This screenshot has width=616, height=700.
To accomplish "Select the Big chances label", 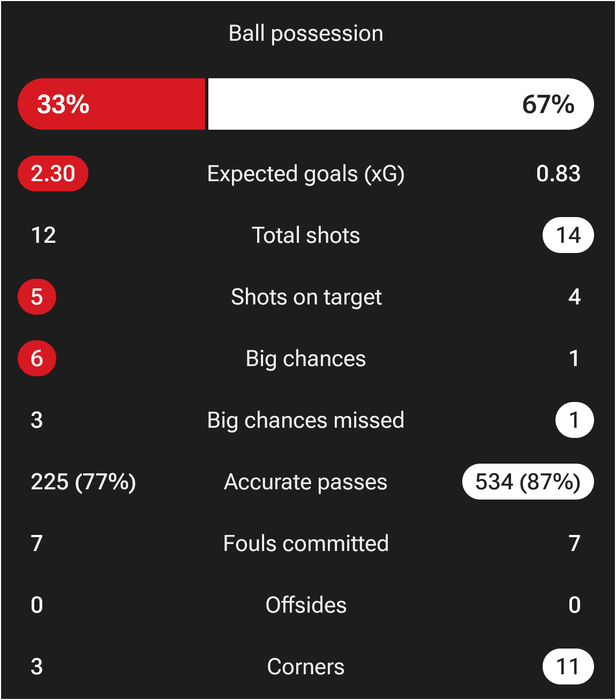I will click(x=306, y=359).
